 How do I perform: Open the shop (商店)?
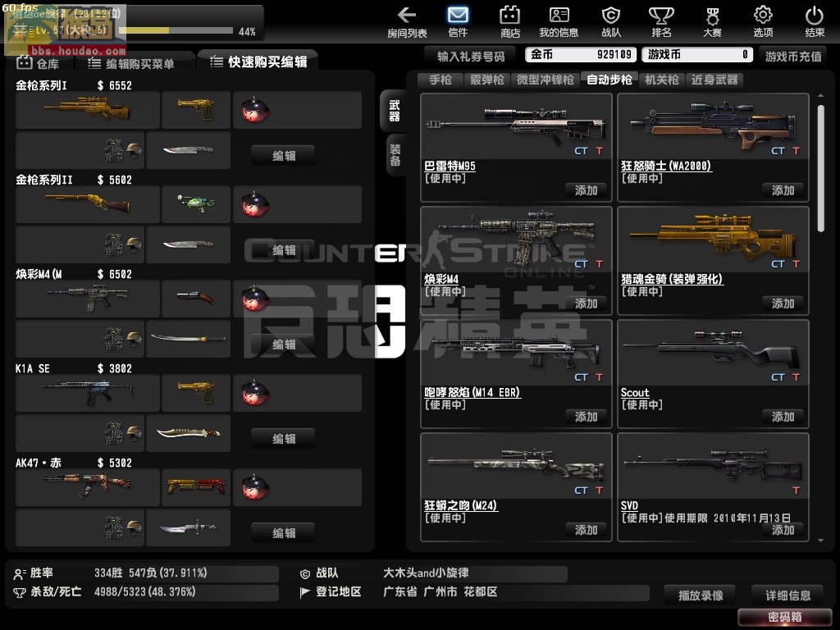(509, 21)
